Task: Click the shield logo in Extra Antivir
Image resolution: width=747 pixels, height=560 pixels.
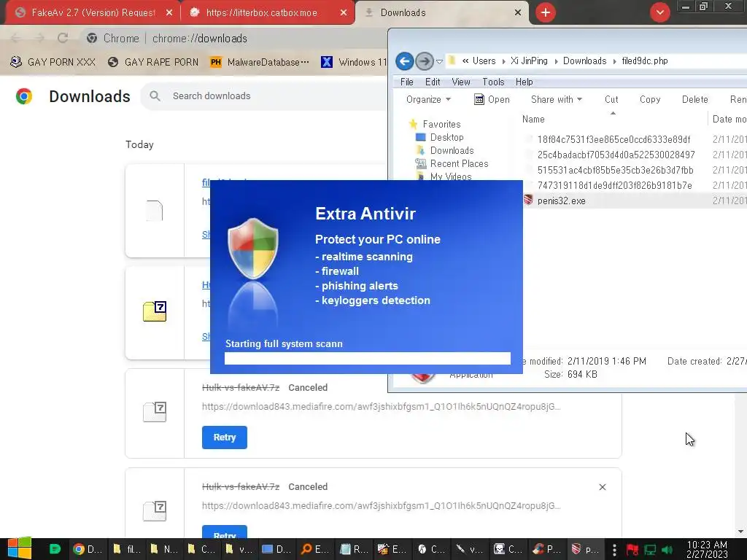Action: pos(253,249)
